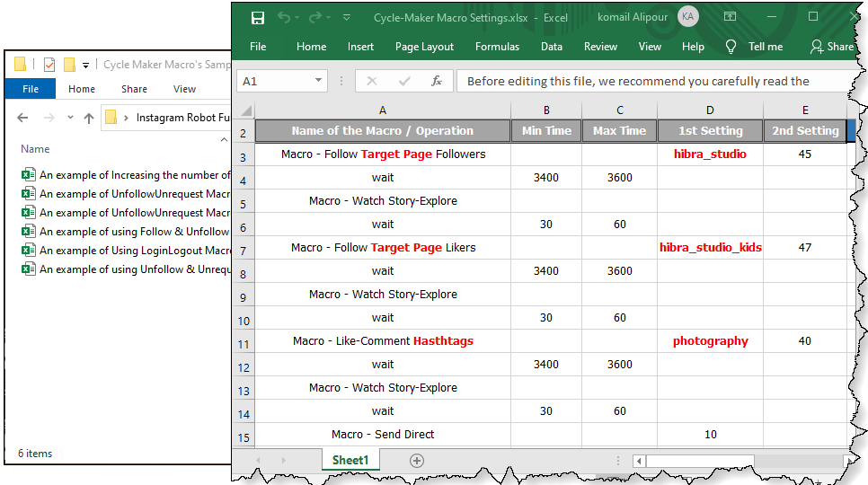Click 'Instagram Robot Fu' address breadcrumb
Image resolution: width=868 pixels, height=485 pixels.
tap(182, 118)
